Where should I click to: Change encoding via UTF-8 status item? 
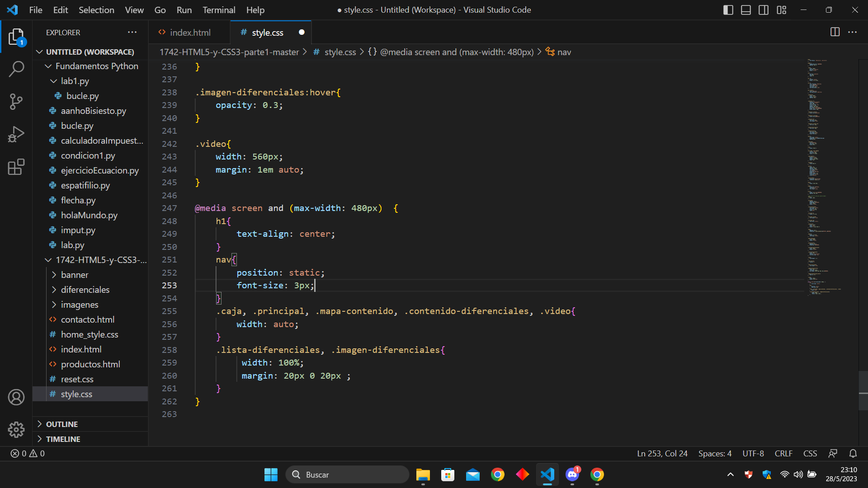pyautogui.click(x=753, y=453)
